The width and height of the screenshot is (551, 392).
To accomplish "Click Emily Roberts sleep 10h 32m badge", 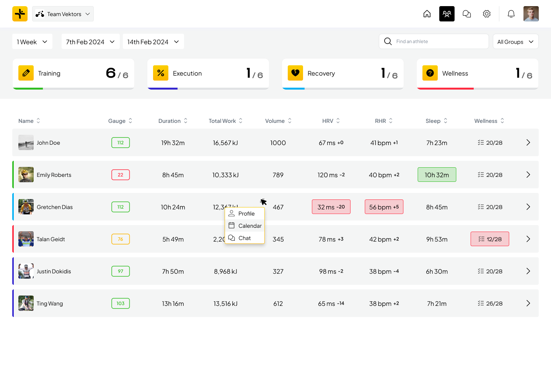I will point(437,175).
